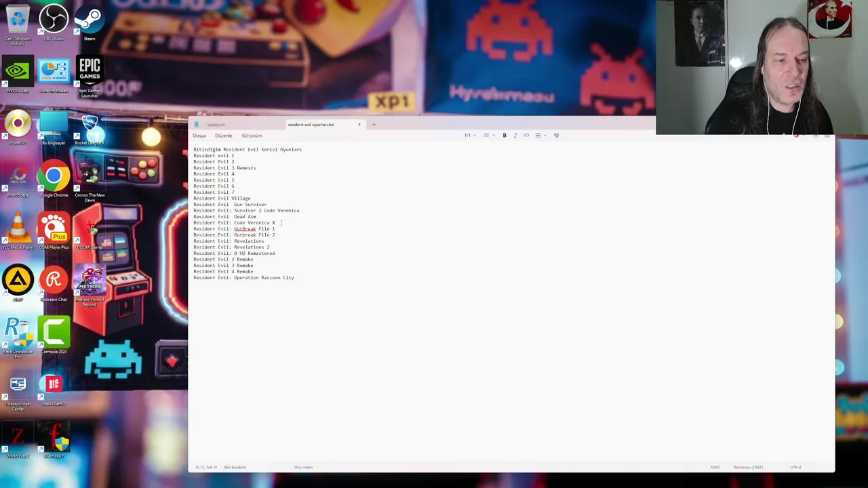The height and width of the screenshot is (488, 868).
Task: Click the 'Resident Evil 7' line
Action: 214,192
